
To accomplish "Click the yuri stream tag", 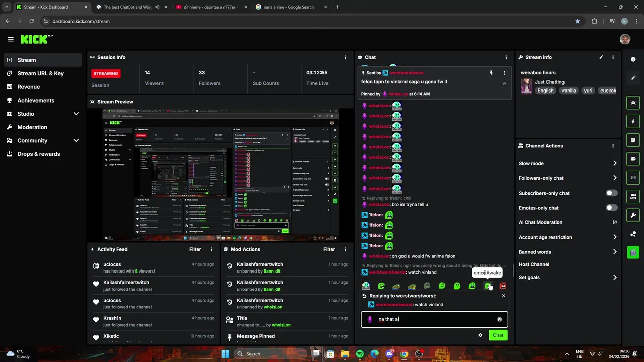I will coord(588,90).
